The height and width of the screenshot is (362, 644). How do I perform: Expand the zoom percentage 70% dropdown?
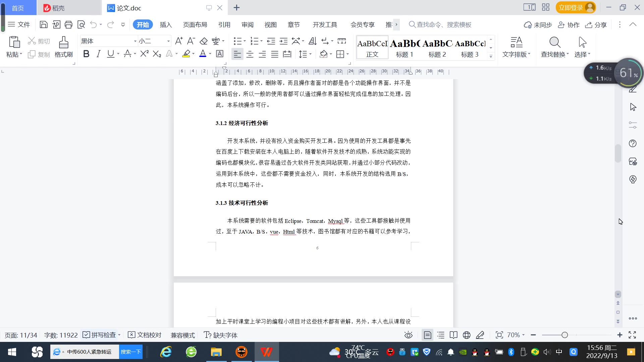coord(524,335)
